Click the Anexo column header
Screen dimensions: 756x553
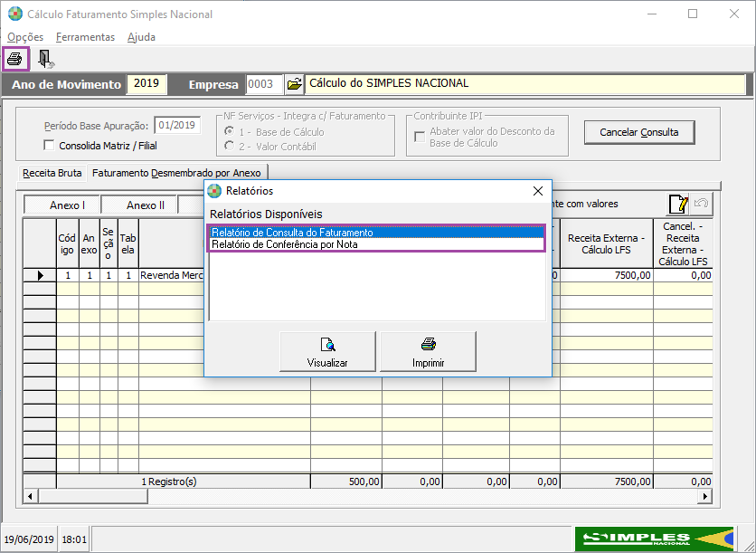(x=90, y=243)
